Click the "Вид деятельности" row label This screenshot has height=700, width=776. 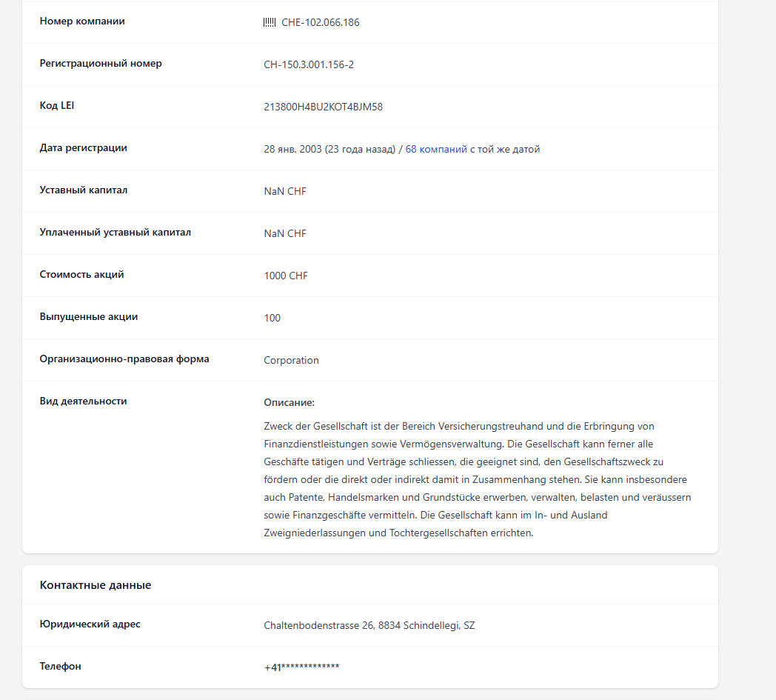tap(83, 401)
